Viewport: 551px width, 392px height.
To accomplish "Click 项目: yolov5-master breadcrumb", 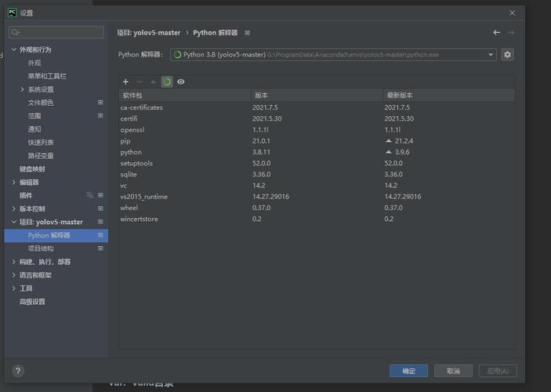I will (x=149, y=33).
